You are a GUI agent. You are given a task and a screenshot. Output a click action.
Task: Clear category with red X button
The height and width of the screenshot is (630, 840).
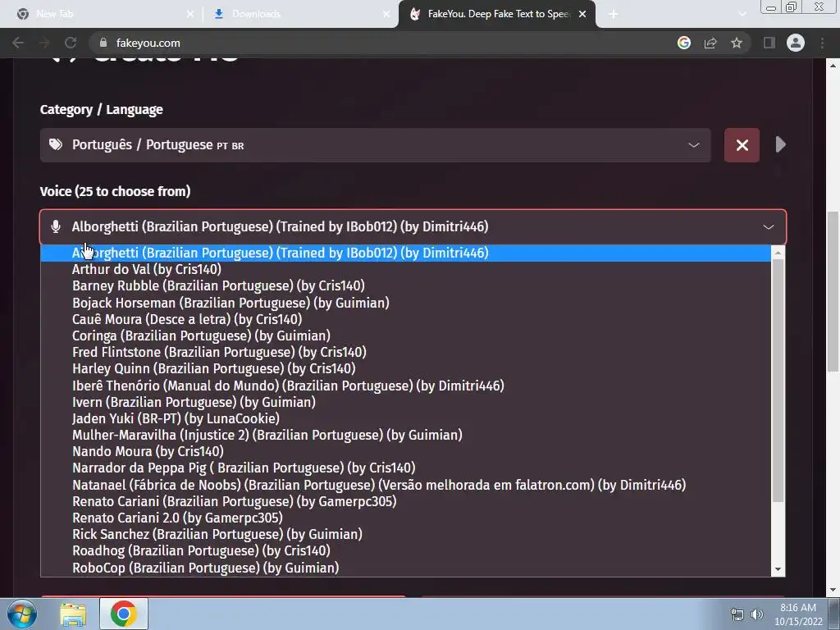point(742,144)
